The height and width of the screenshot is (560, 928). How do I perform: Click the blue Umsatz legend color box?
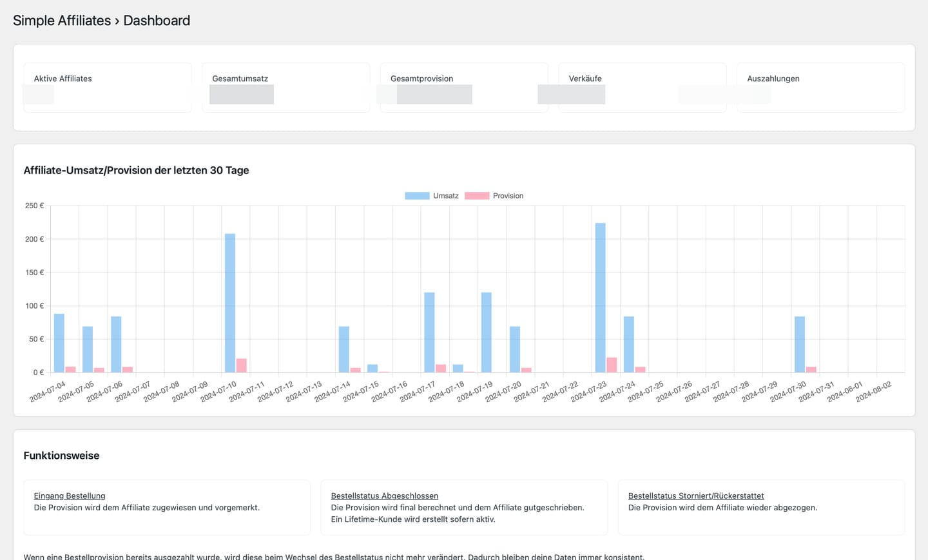pos(417,196)
